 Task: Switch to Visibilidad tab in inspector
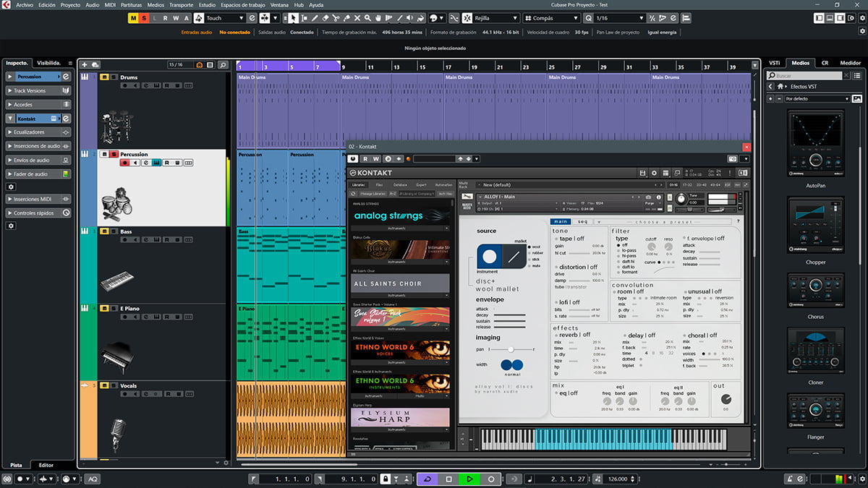tap(50, 63)
